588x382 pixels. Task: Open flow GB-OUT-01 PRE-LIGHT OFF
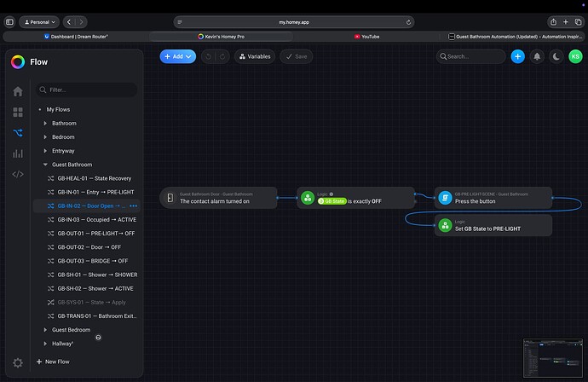[87, 234]
